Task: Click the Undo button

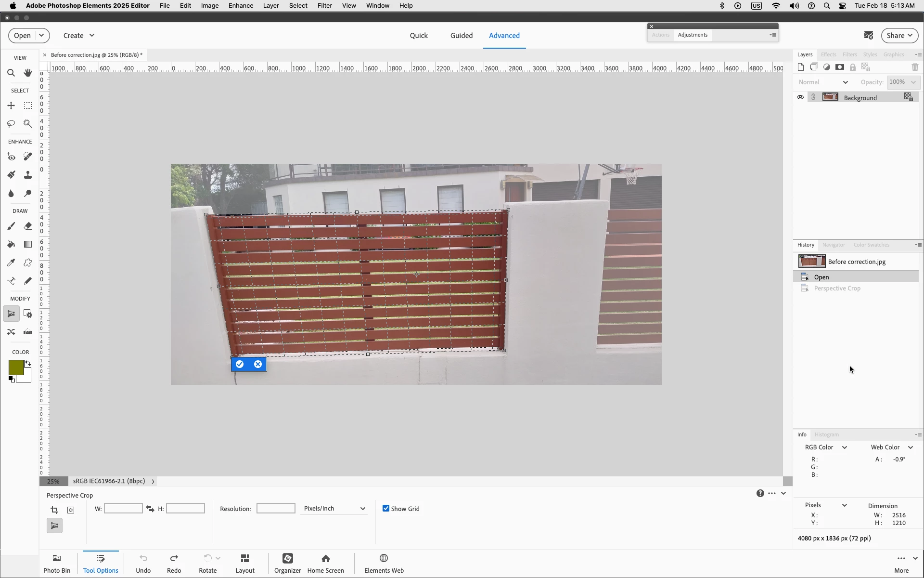Action: (x=143, y=563)
